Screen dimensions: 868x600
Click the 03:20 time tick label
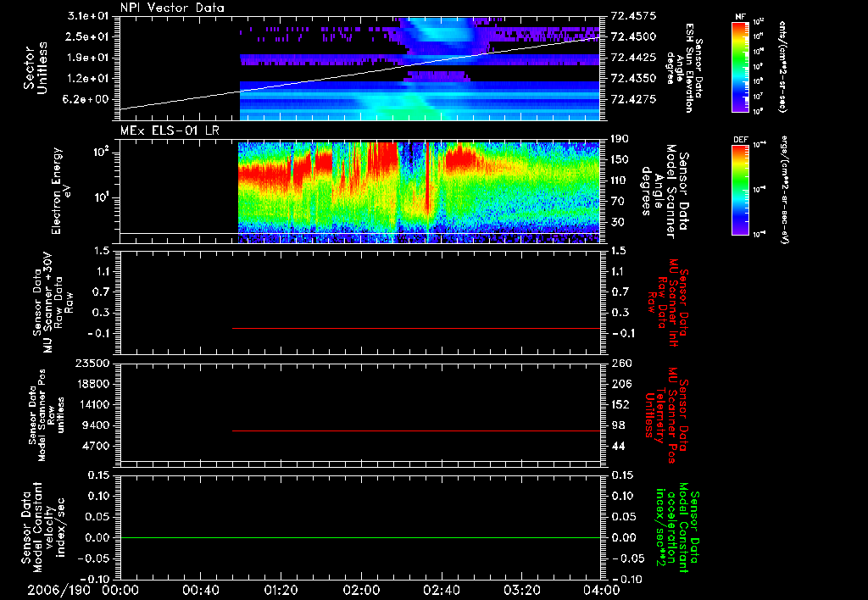tap(521, 590)
